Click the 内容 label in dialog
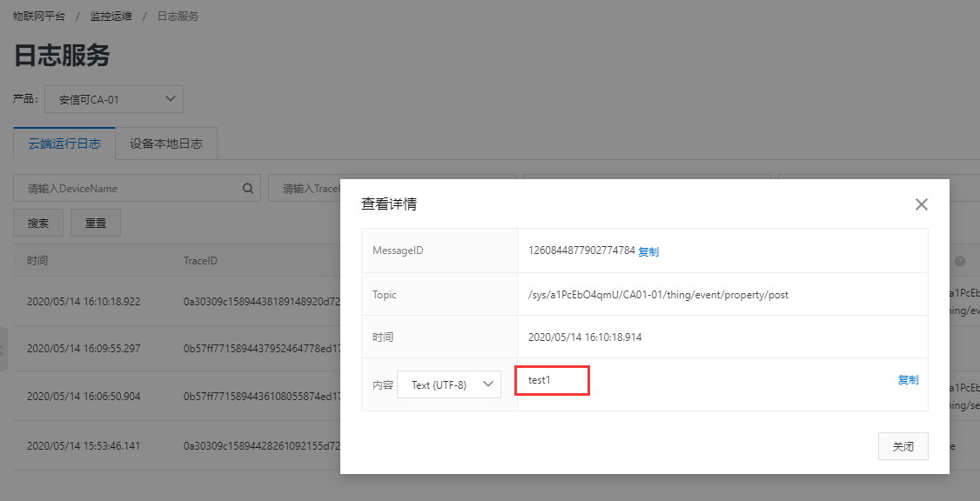Viewport: 980px width, 501px height. tap(382, 384)
